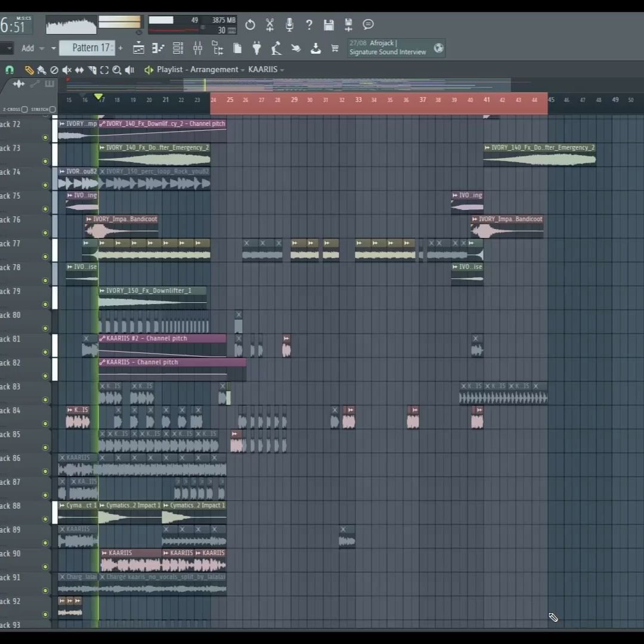Screen dimensions: 644x644
Task: Click bar 33 on the timeline ruler
Action: click(x=358, y=100)
